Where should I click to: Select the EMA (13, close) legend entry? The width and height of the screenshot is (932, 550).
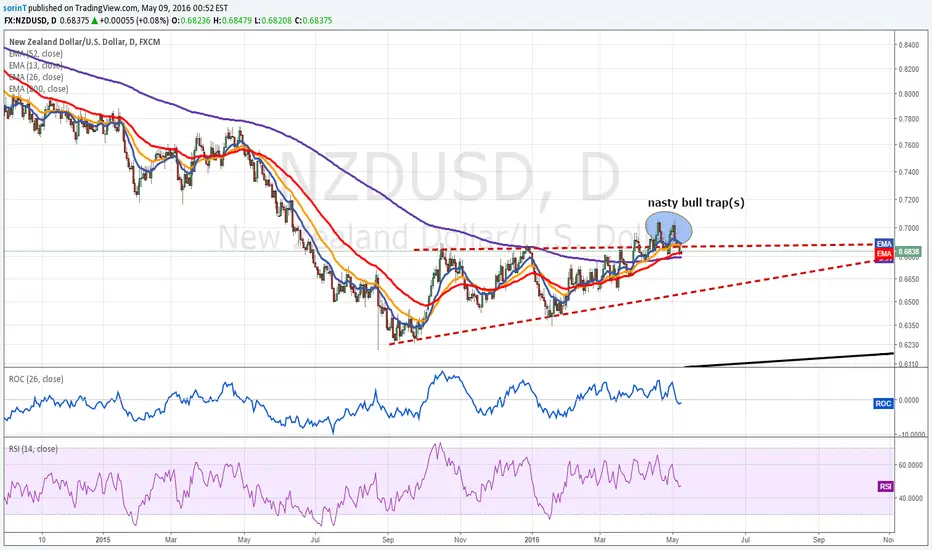tap(36, 65)
